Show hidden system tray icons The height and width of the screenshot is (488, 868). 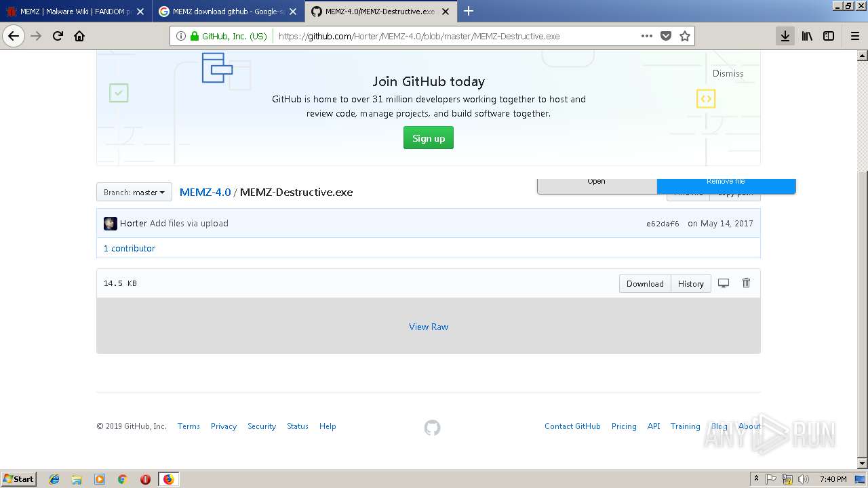[756, 479]
